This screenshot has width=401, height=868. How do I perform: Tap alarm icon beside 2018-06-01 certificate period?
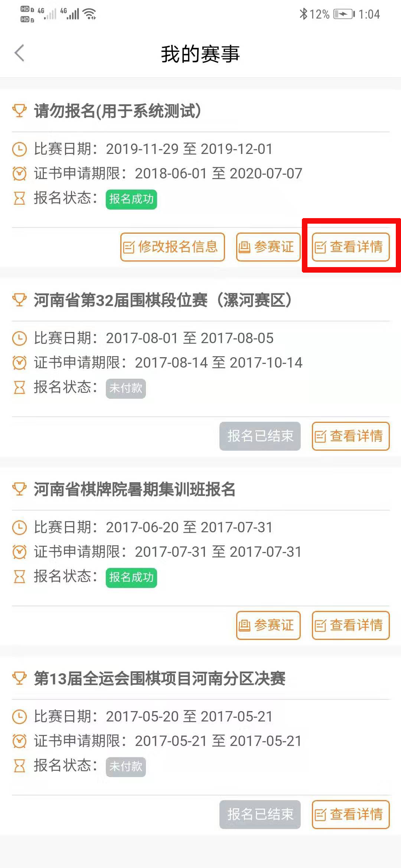(x=19, y=173)
